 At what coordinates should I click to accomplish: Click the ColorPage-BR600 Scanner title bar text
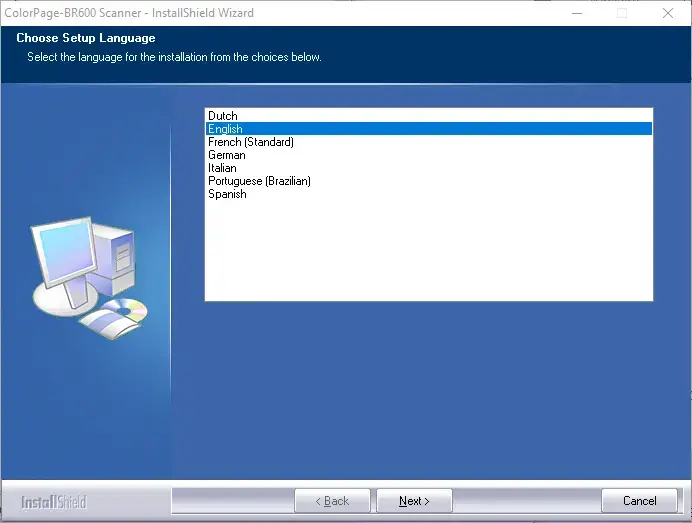tap(130, 13)
